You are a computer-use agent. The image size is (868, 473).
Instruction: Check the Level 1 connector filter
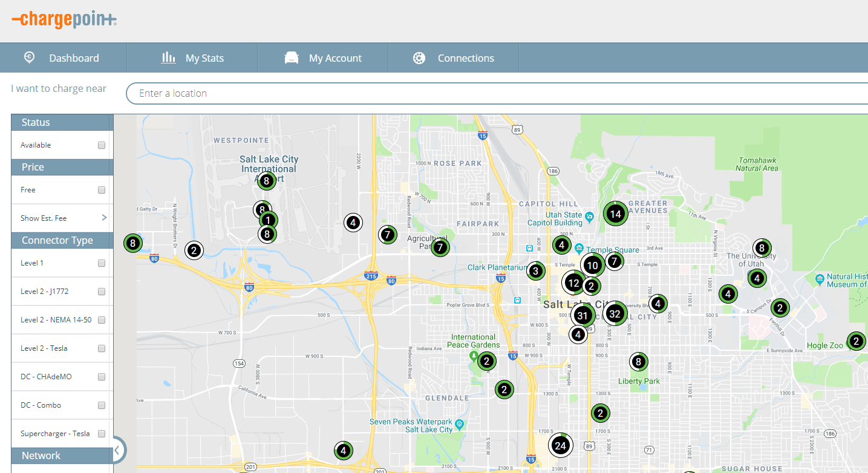(x=102, y=263)
